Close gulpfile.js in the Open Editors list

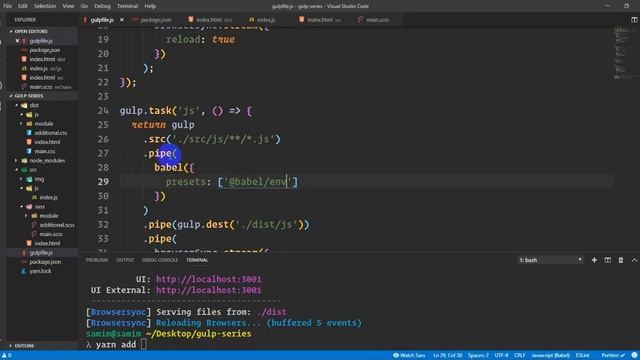(17, 41)
